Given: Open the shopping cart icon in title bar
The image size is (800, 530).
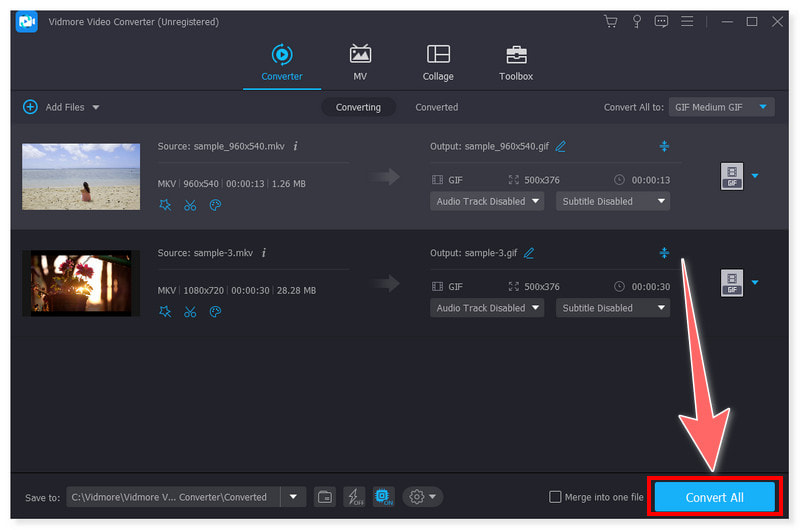Looking at the screenshot, I should (x=610, y=21).
